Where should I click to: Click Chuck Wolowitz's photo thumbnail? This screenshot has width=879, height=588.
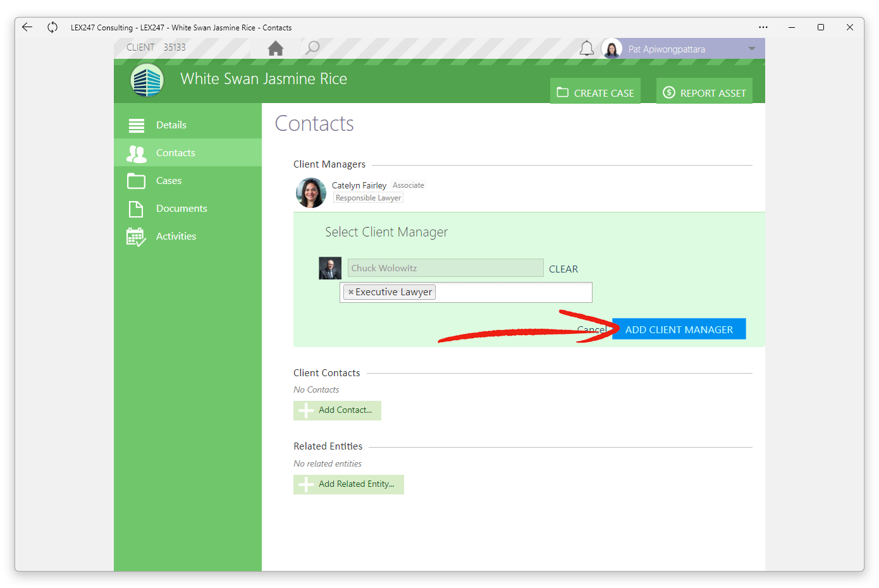coord(330,268)
